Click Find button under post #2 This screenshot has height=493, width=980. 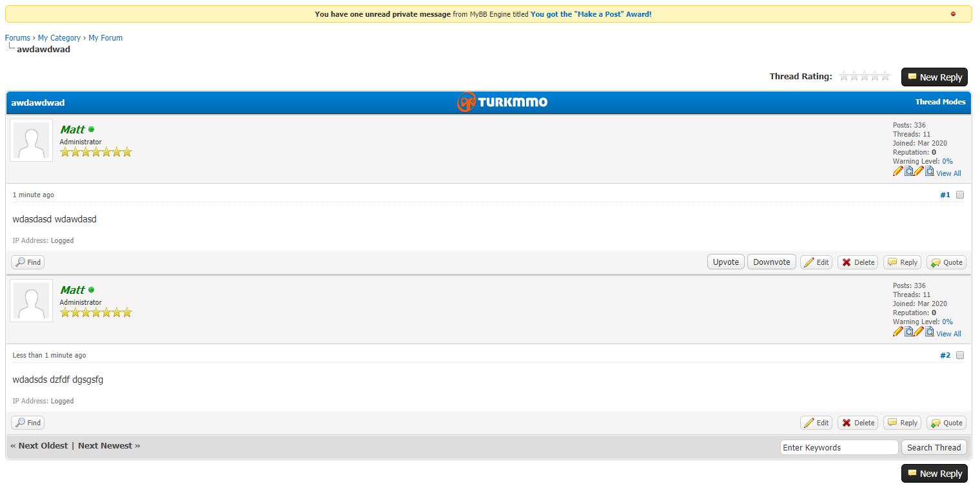[28, 423]
